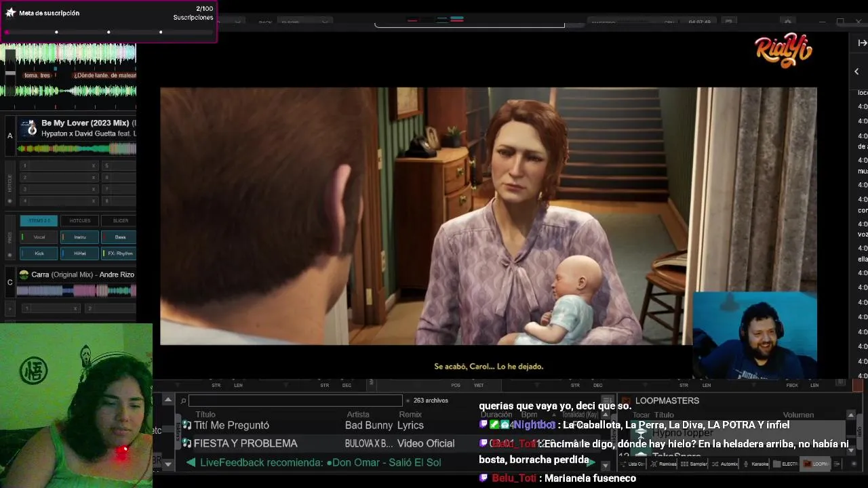Click the Meta de suscripción star icon
This screenshot has width=868, height=488.
point(10,13)
